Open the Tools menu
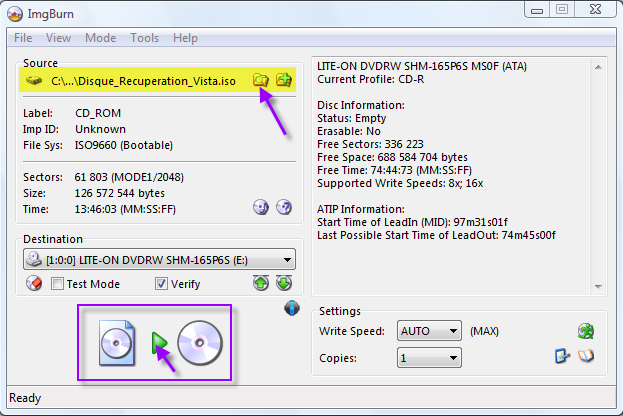This screenshot has height=416, width=623. [x=145, y=38]
